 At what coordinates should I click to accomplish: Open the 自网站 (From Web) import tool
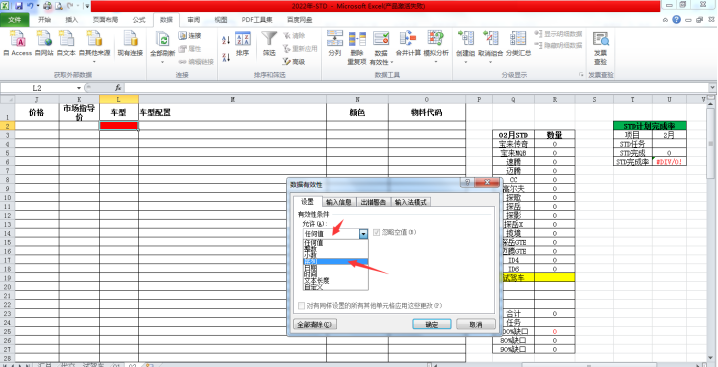click(44, 44)
